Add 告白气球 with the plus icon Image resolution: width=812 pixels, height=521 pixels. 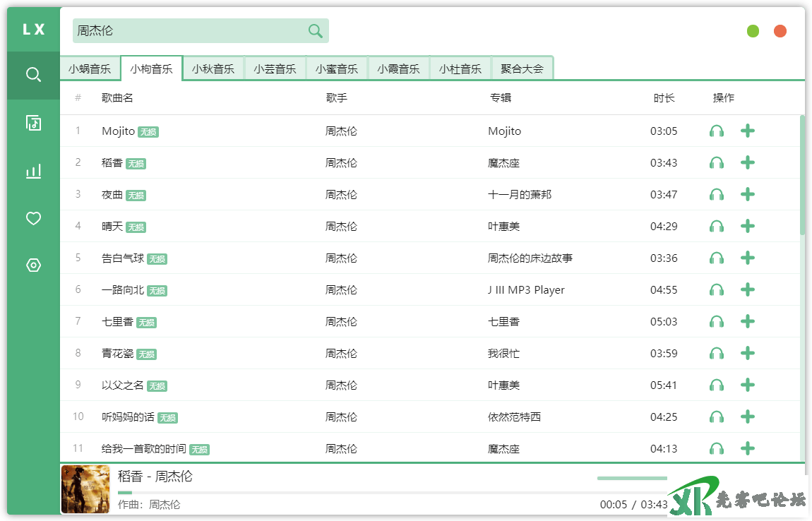[748, 258]
